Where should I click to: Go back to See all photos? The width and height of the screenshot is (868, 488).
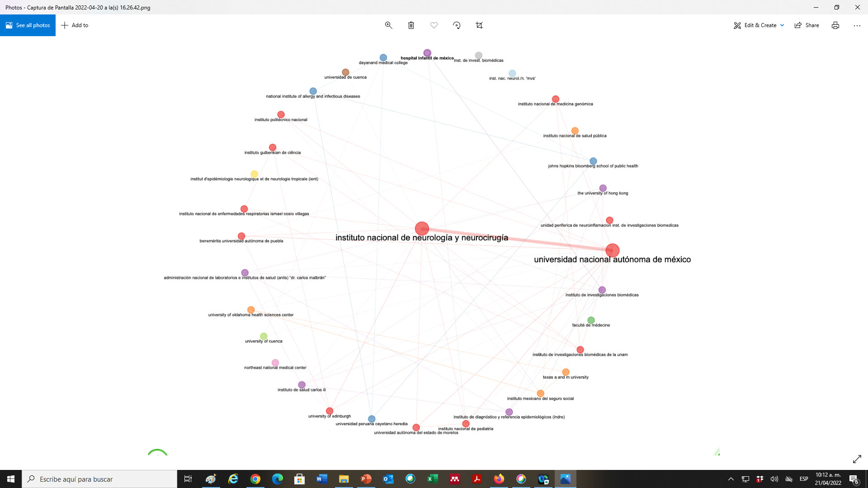28,25
